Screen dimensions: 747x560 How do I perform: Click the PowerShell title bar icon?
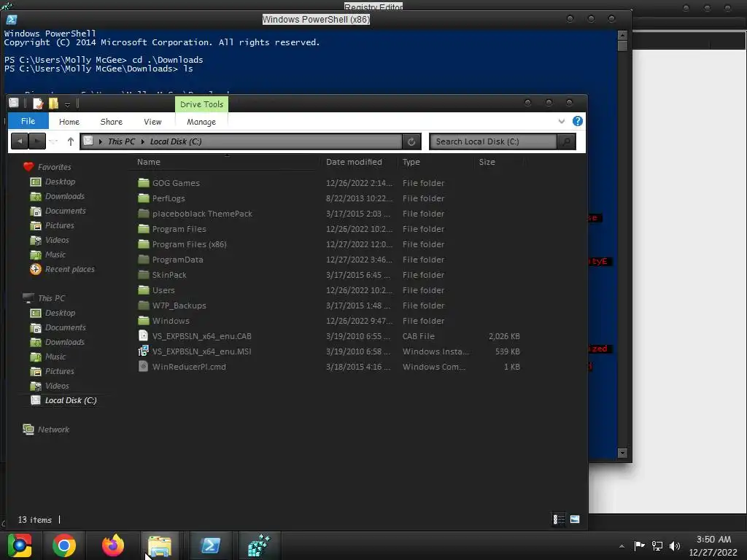[x=12, y=20]
